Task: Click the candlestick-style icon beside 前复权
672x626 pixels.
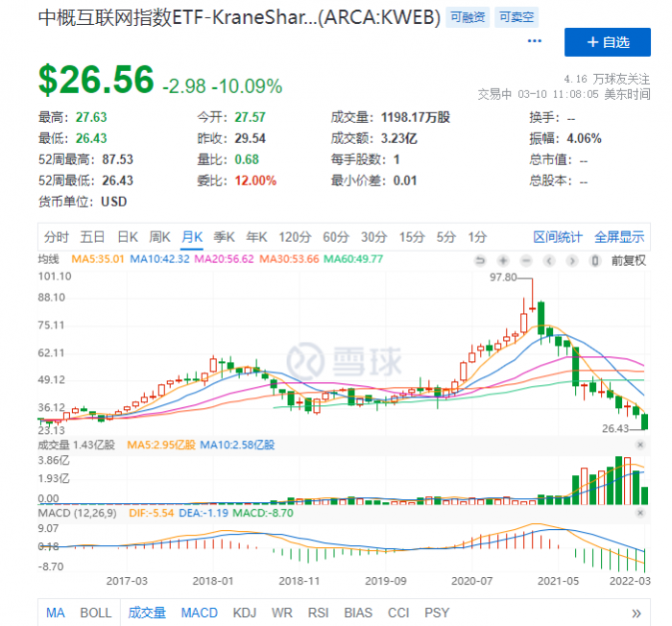Action: click(595, 260)
